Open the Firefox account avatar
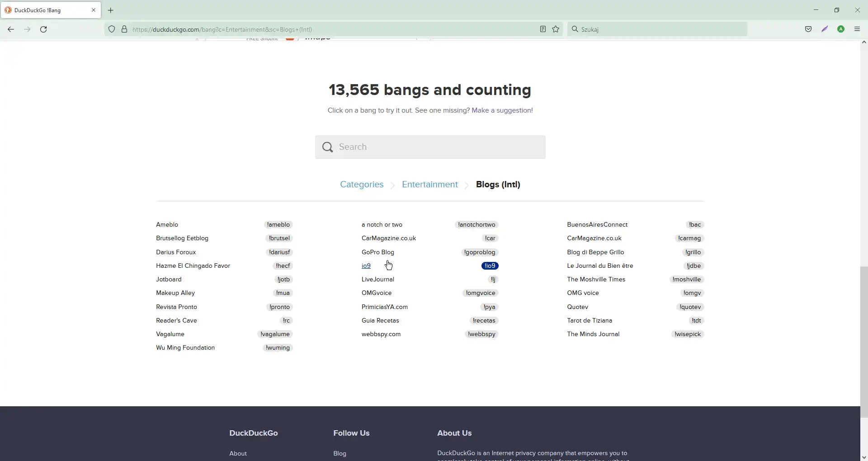This screenshot has height=461, width=868. click(x=841, y=29)
